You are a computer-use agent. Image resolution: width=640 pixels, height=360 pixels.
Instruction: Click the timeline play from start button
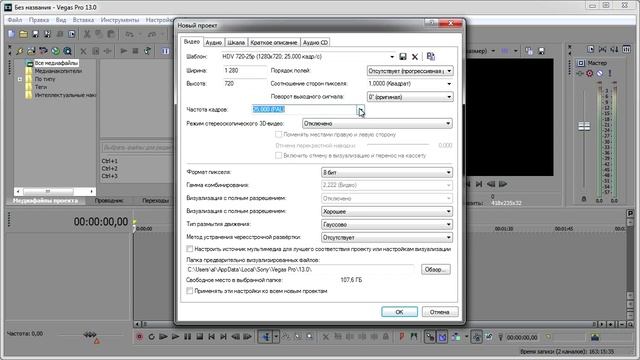[x=163, y=337]
